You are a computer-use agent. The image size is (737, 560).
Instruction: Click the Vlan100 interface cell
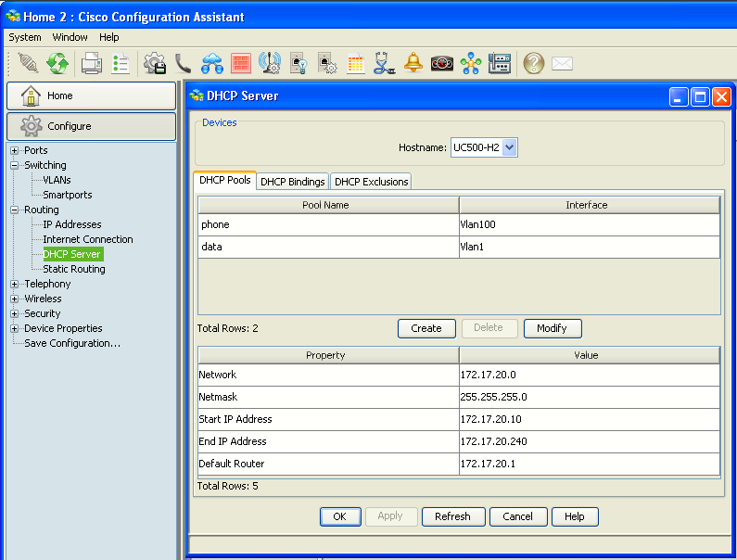(x=590, y=224)
